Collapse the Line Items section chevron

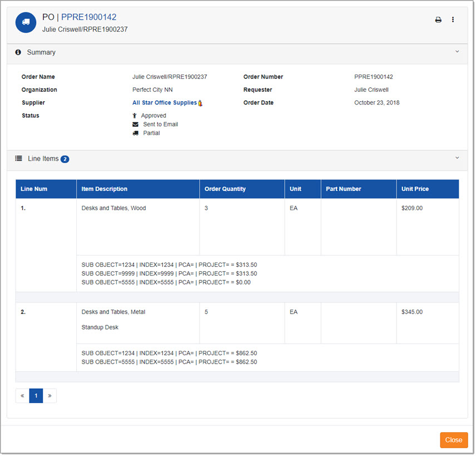pyautogui.click(x=457, y=158)
